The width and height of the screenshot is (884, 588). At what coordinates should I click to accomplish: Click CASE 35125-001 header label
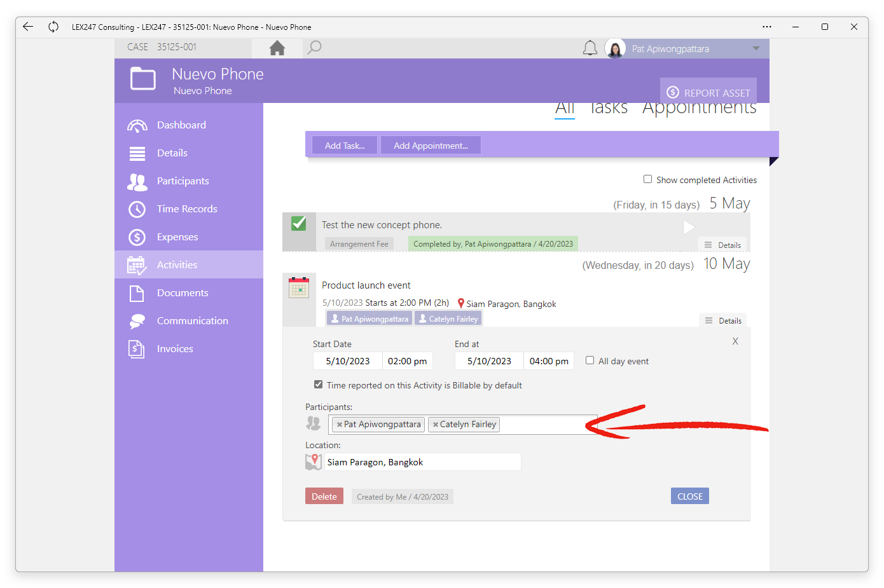coord(162,47)
